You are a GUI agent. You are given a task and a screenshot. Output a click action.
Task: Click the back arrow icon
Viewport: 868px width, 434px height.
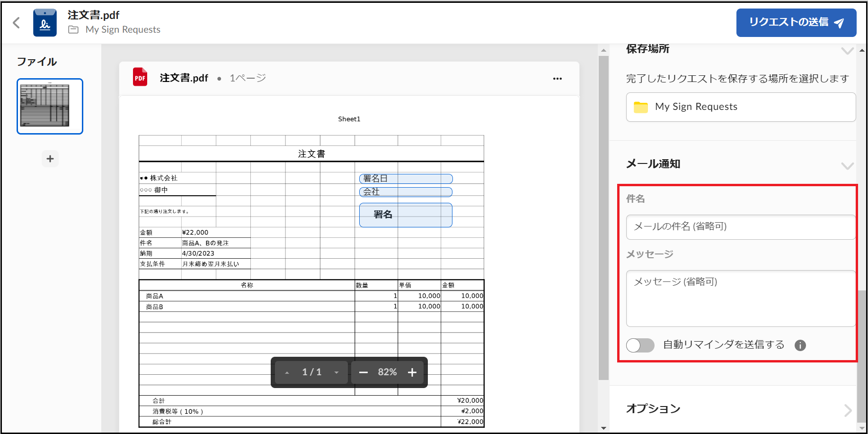pos(17,23)
